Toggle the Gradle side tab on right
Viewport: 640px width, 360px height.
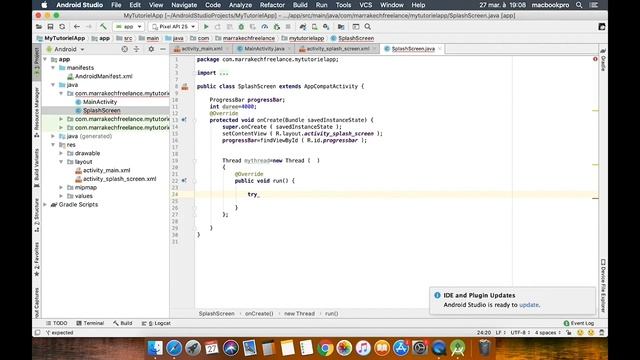[x=603, y=60]
